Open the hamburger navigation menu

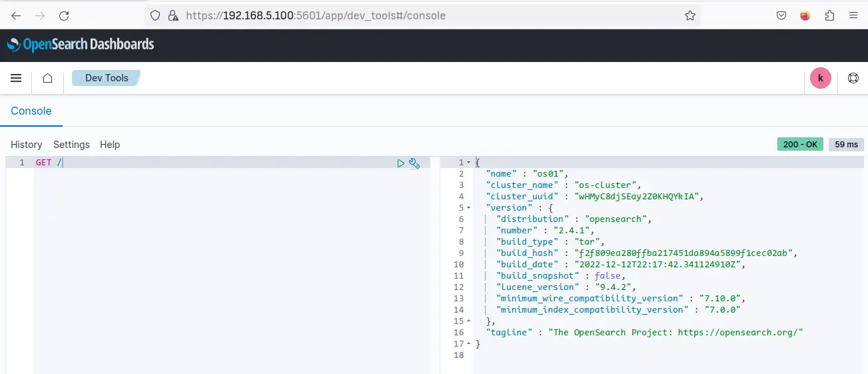click(16, 78)
